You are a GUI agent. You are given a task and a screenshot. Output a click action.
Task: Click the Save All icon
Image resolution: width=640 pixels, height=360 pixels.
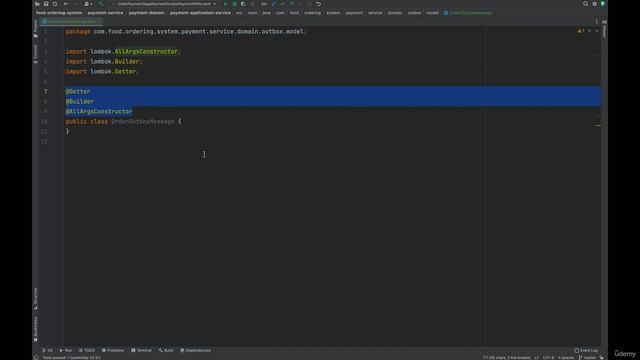coord(46,4)
